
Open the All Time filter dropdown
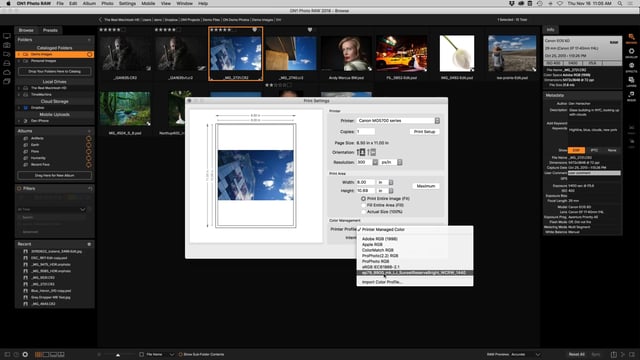[x=52, y=209]
